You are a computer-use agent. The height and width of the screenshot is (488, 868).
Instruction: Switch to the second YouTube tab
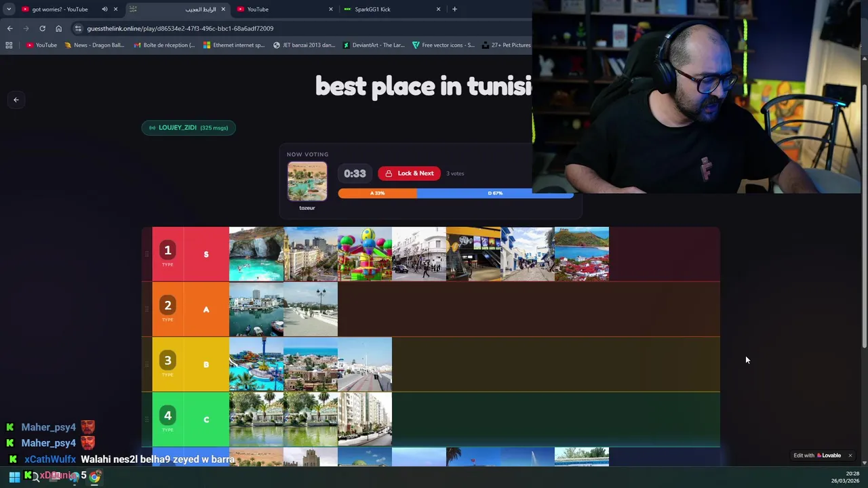(285, 9)
